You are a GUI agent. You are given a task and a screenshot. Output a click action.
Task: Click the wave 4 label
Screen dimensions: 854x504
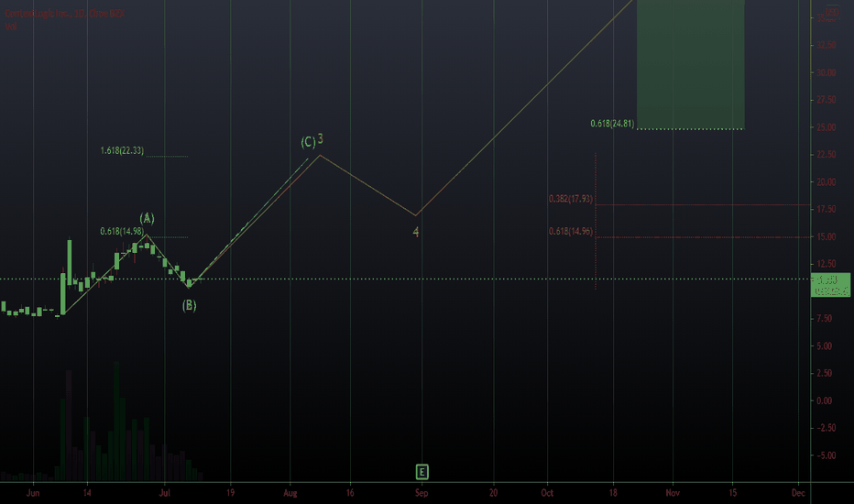pyautogui.click(x=416, y=232)
